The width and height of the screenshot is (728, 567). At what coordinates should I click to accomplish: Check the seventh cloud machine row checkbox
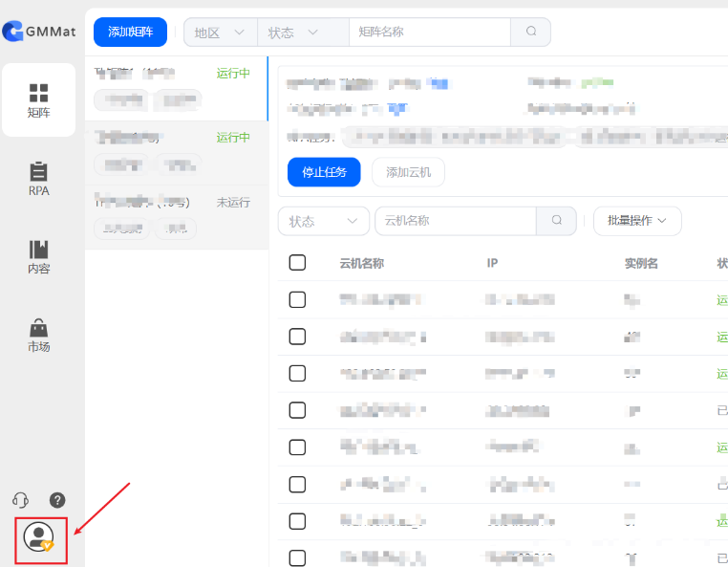pos(297,521)
